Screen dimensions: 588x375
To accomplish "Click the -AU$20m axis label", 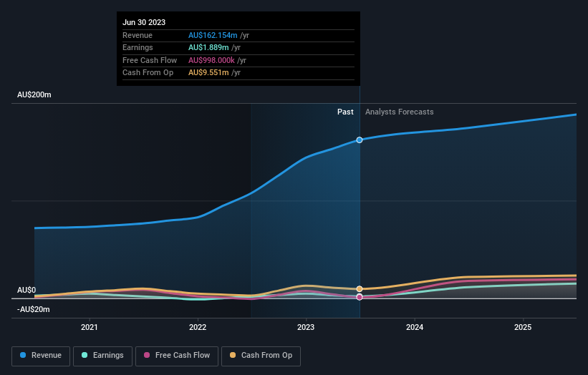I will pos(34,309).
